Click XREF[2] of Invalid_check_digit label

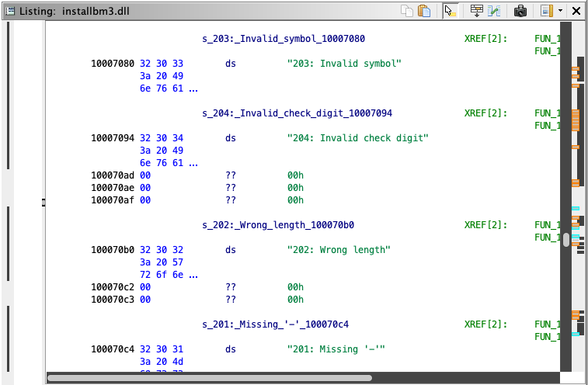point(485,113)
